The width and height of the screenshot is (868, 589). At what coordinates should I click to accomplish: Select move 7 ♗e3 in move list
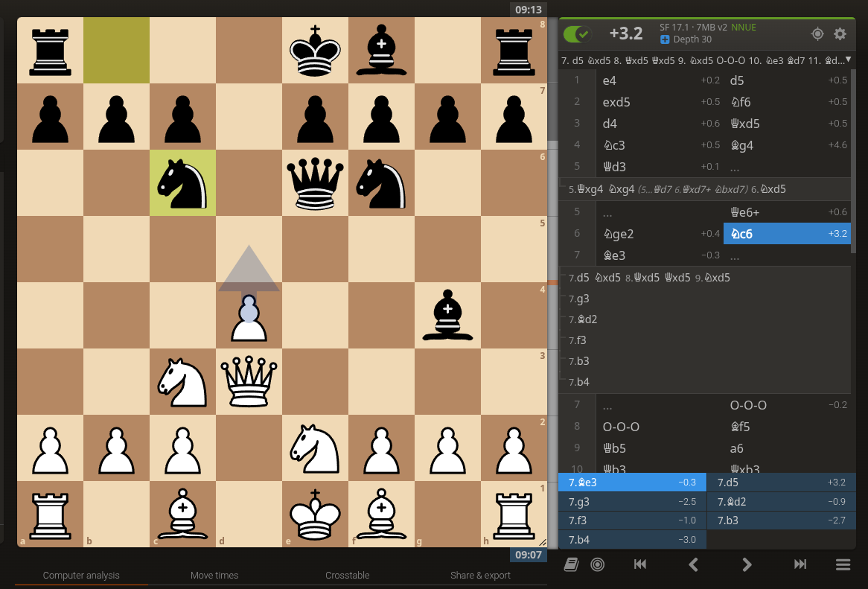(660, 255)
